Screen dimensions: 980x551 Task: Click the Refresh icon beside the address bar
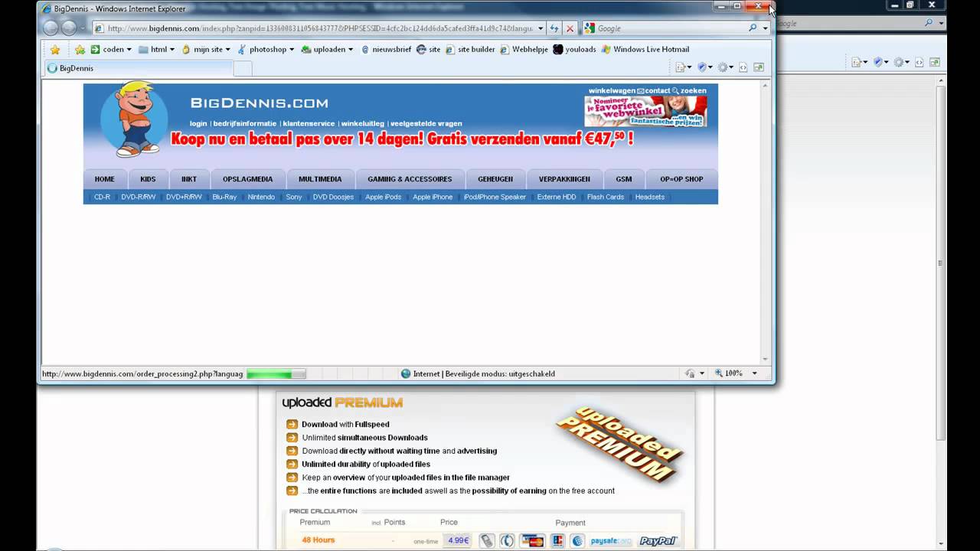tap(554, 28)
